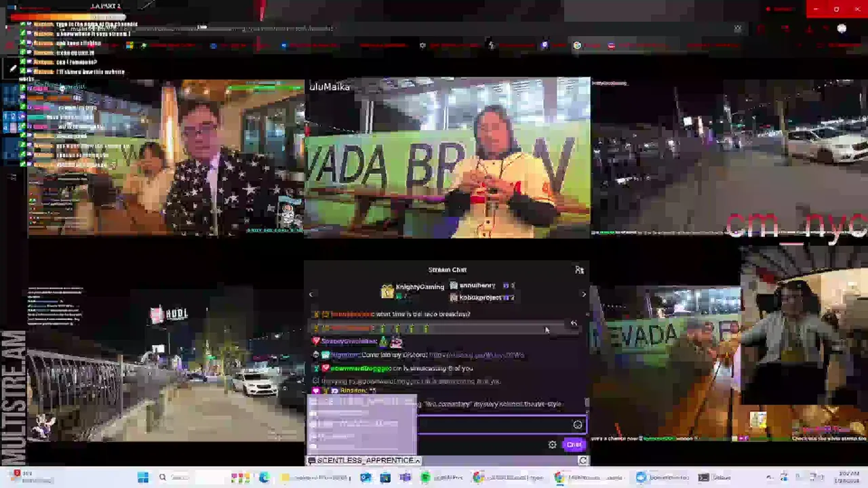
Task: Open the emote picker in the chat input
Action: [578, 425]
